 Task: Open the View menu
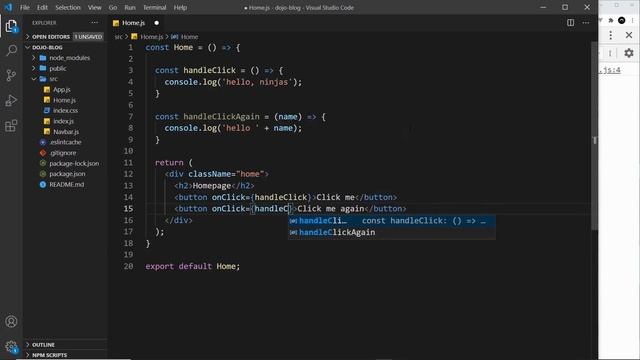[x=95, y=7]
